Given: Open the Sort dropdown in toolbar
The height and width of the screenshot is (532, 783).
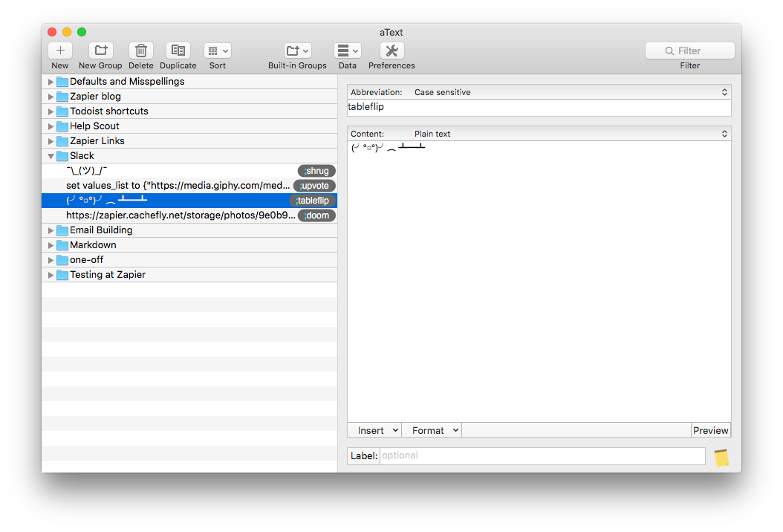Looking at the screenshot, I should [x=217, y=51].
